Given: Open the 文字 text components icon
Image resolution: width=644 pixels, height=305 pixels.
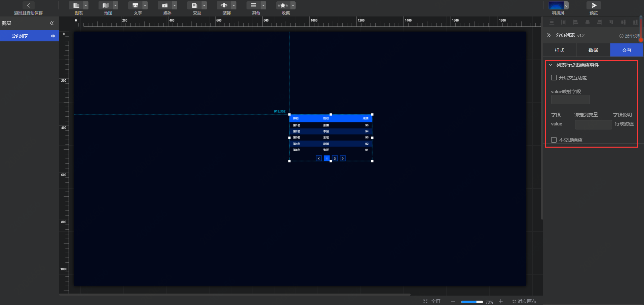Looking at the screenshot, I should [135, 5].
